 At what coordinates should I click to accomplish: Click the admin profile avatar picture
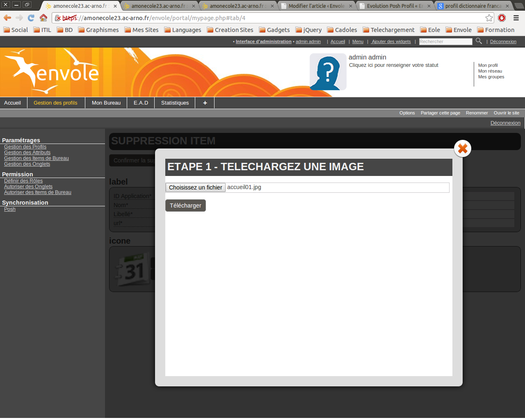328,72
